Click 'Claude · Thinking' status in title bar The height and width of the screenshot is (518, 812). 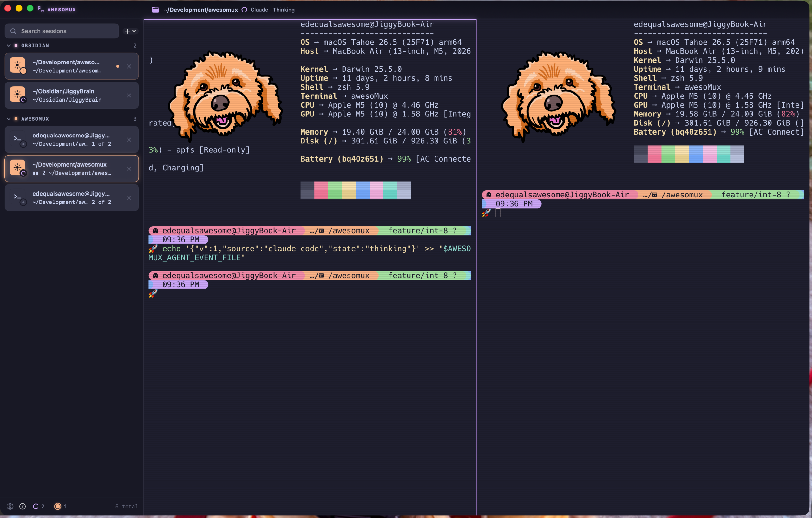point(272,10)
